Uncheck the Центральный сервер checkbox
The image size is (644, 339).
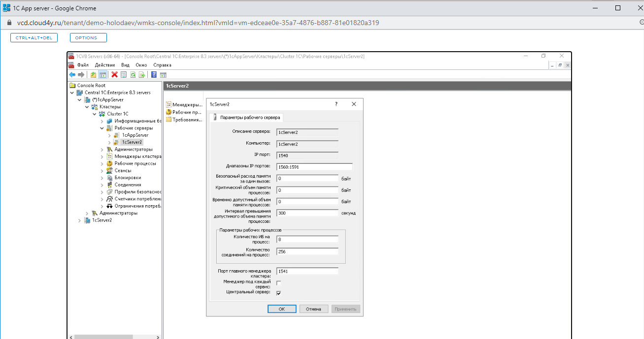[279, 293]
